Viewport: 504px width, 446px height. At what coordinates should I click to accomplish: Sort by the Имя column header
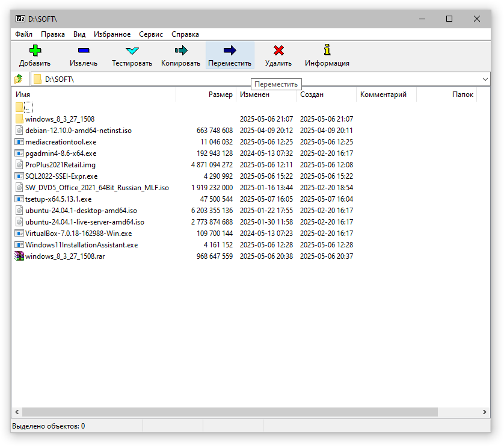pyautogui.click(x=94, y=94)
